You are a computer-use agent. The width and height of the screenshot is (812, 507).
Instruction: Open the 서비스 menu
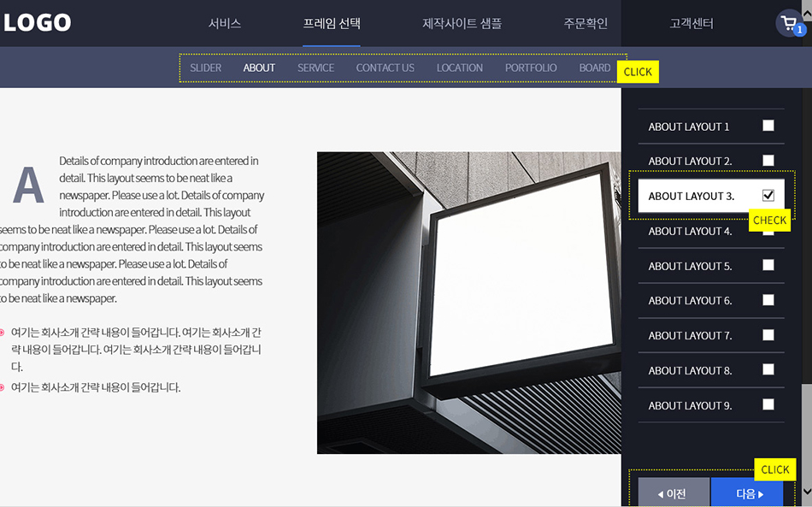225,23
